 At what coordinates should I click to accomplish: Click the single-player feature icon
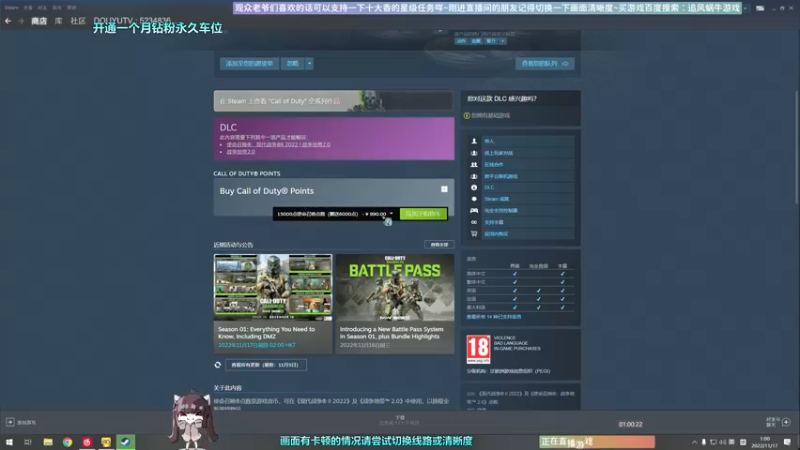pos(474,141)
